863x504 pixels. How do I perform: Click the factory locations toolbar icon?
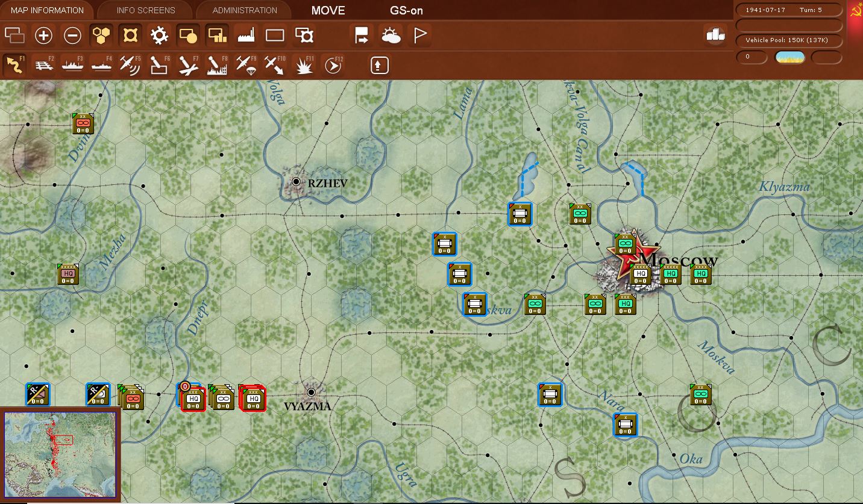tap(245, 35)
